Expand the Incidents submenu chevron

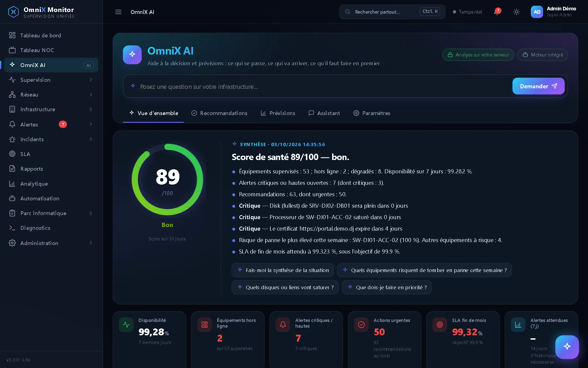pyautogui.click(x=91, y=139)
